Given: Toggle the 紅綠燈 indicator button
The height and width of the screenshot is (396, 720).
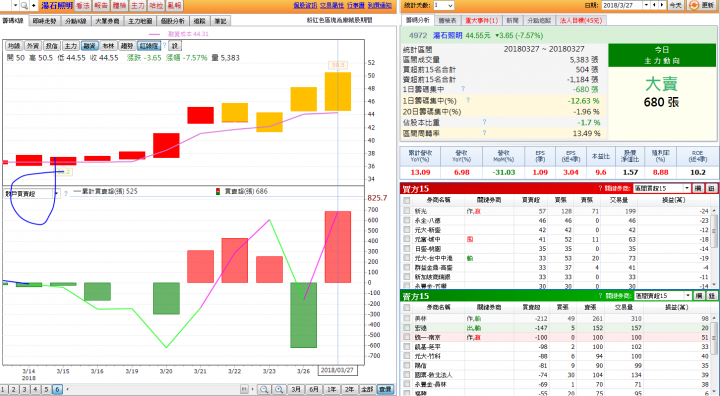Looking at the screenshot, I should tap(149, 46).
